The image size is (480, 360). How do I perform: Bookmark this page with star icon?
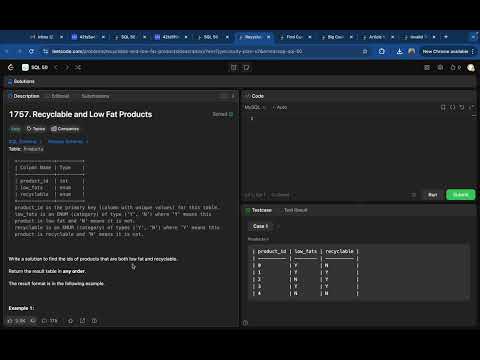coord(365,52)
